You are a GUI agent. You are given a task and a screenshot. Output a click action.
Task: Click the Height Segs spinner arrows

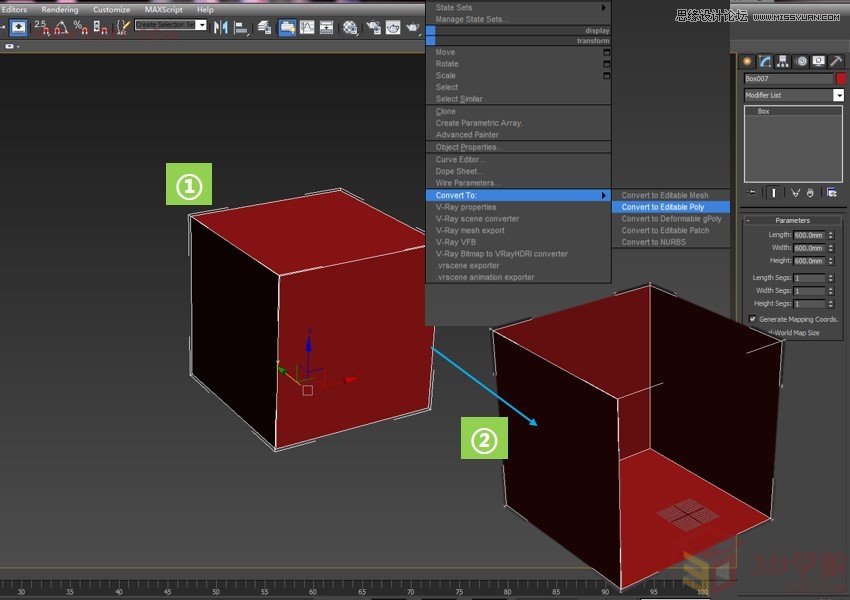830,304
